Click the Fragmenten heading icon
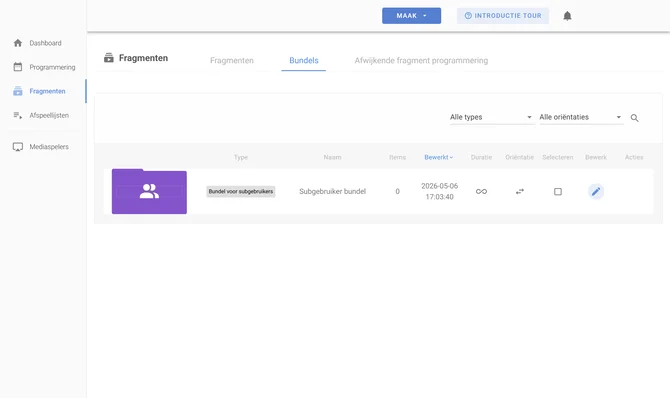 pos(109,58)
